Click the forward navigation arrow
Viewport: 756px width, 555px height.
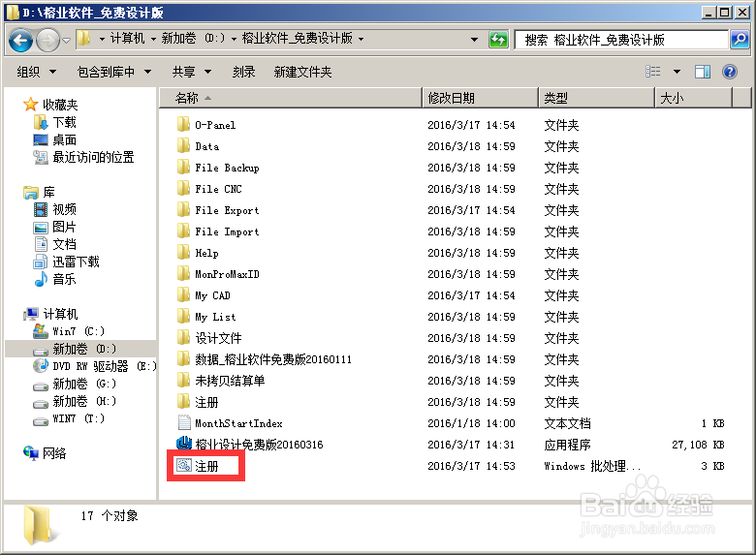pos(47,40)
